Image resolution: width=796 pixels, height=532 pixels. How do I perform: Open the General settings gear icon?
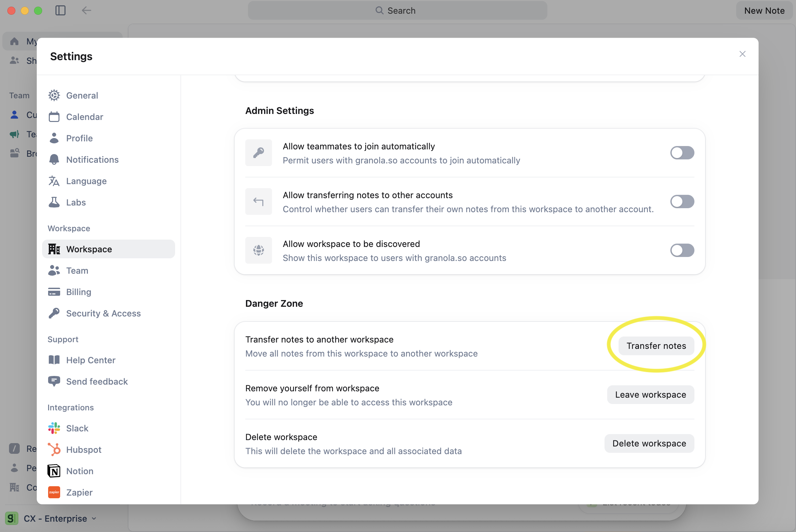54,95
